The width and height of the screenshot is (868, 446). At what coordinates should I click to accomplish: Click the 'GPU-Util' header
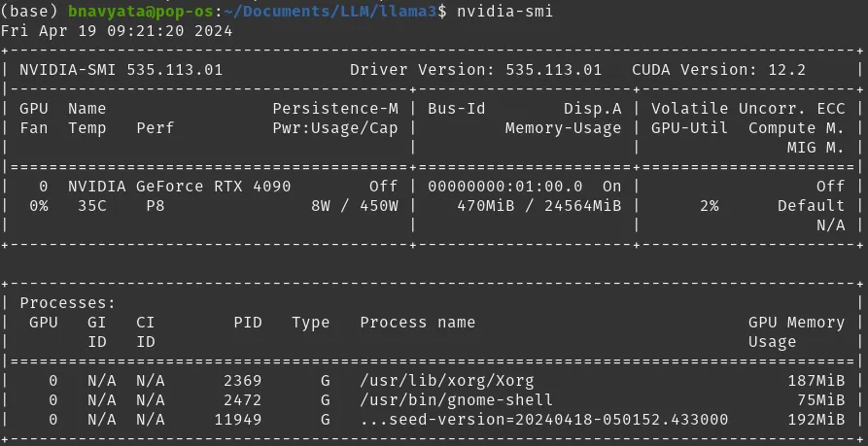point(689,128)
